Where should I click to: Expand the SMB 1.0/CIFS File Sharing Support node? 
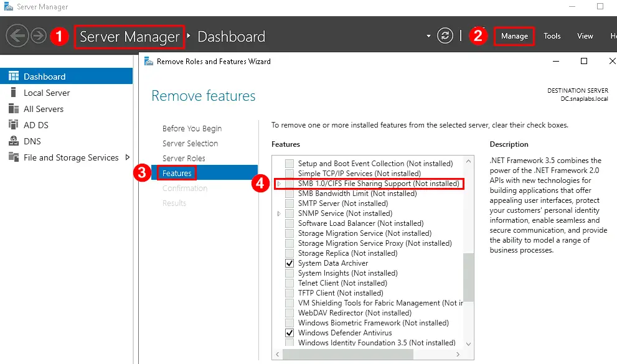[x=279, y=184]
